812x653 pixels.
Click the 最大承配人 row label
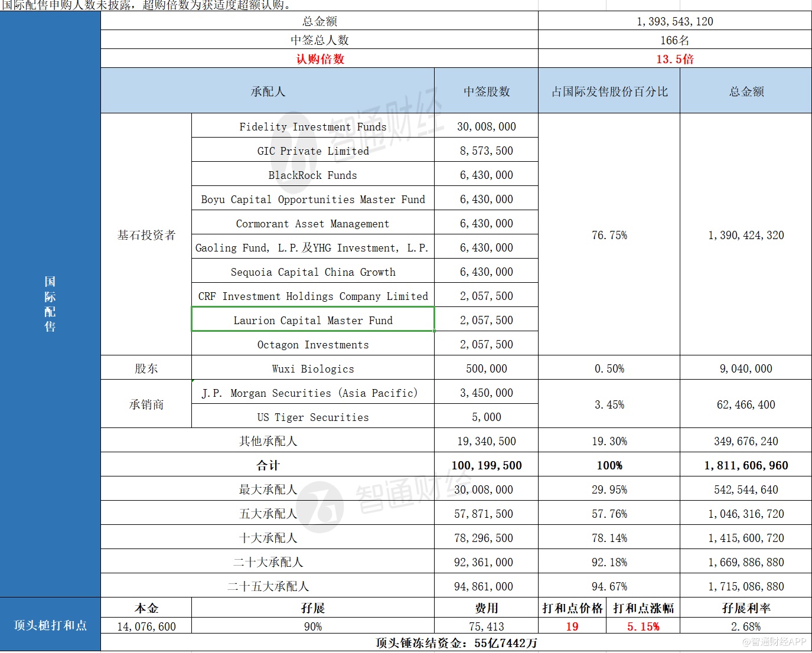coord(268,489)
